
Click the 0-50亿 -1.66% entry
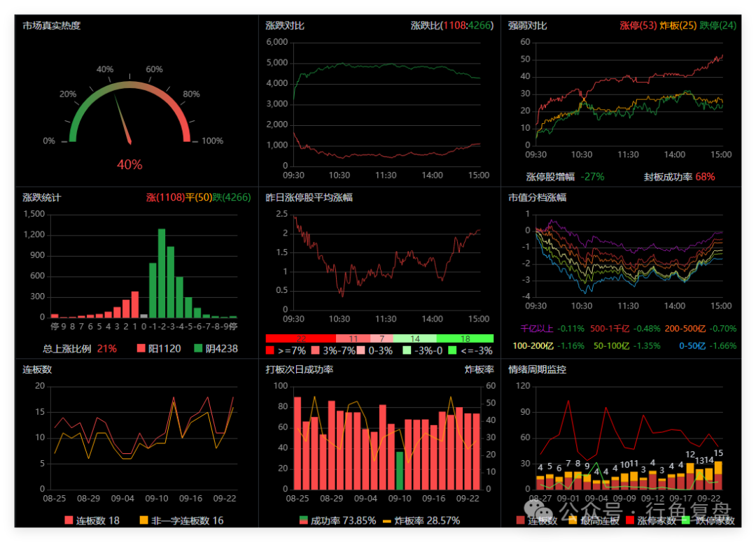coord(708,346)
